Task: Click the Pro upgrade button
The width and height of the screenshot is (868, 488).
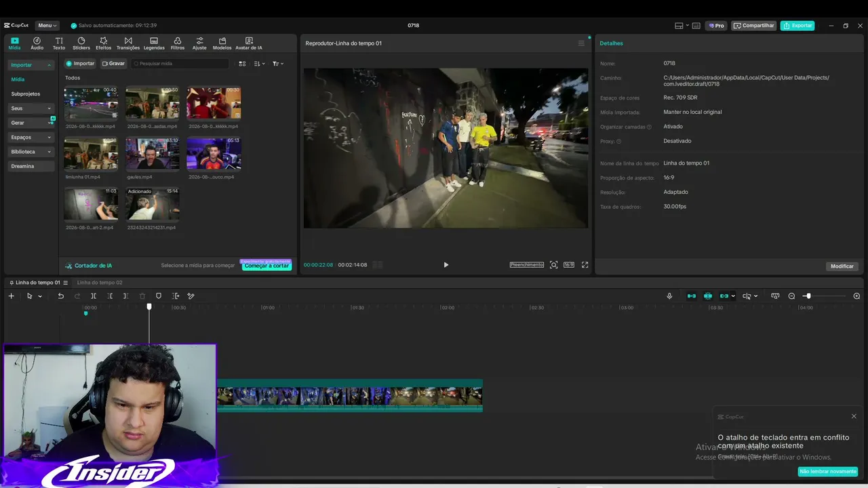Action: (x=715, y=26)
